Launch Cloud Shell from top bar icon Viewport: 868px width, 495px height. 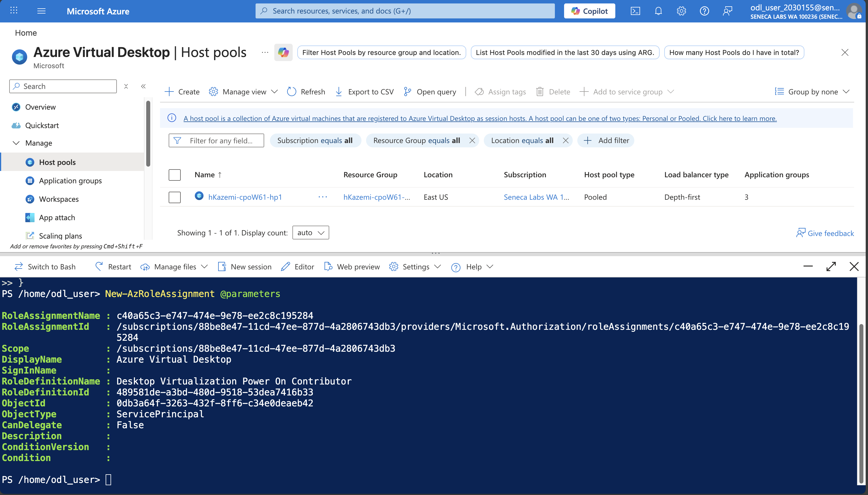tap(635, 11)
